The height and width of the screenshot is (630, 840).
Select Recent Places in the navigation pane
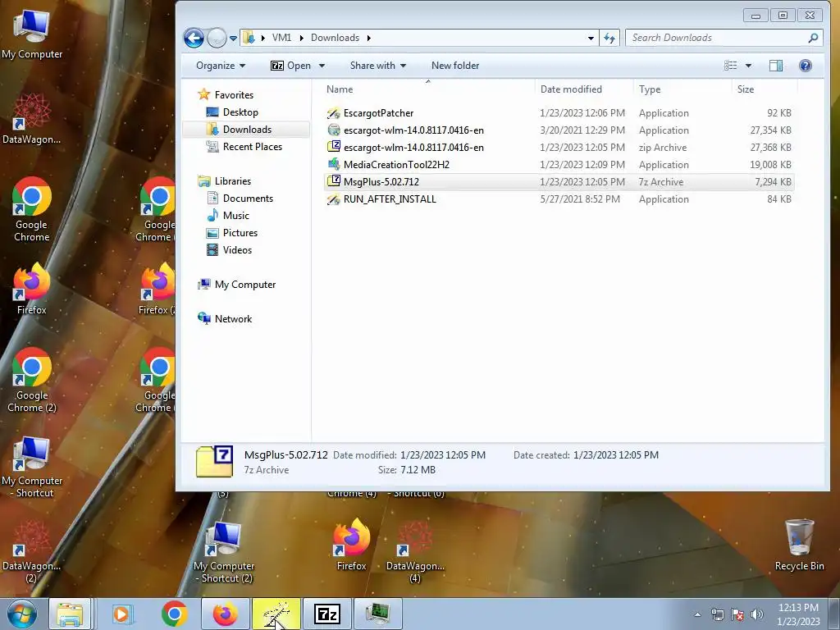253,146
